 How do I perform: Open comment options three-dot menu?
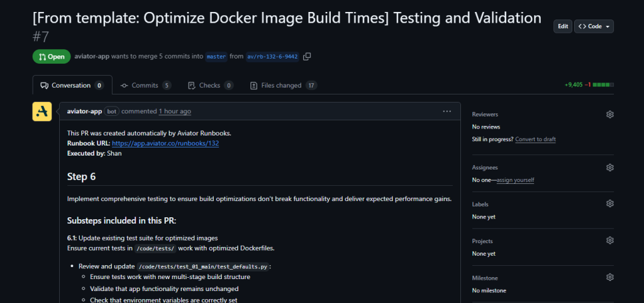(447, 111)
